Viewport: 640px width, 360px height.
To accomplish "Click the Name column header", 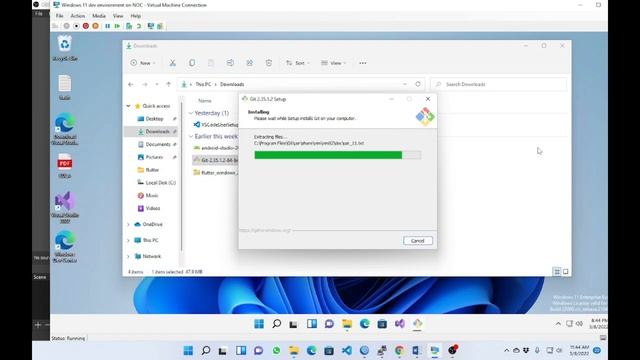I will tap(205, 100).
